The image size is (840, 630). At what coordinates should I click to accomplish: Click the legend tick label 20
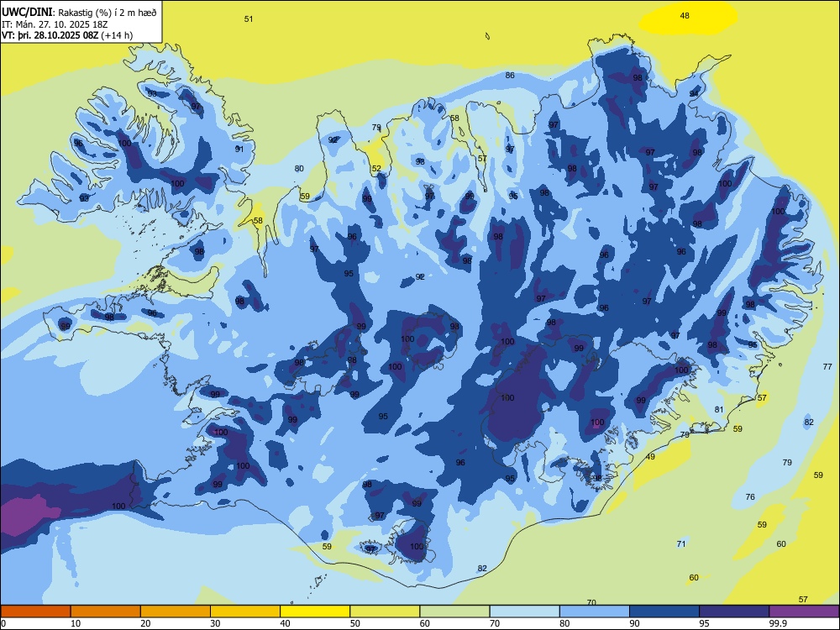145,623
